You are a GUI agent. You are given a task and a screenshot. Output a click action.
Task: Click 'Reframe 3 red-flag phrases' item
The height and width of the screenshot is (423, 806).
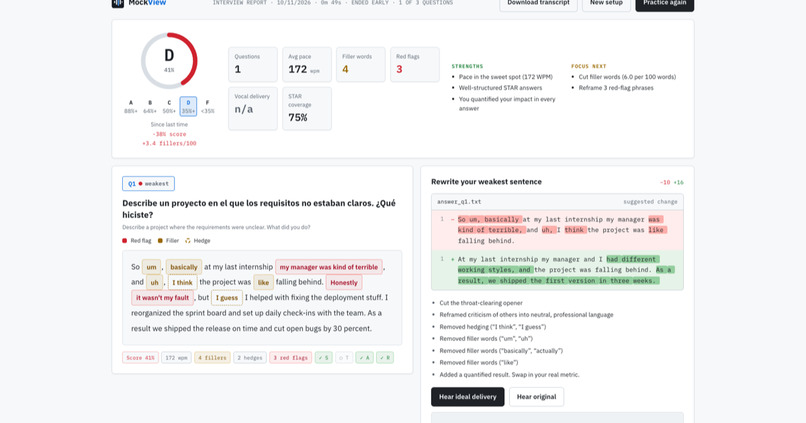(x=616, y=88)
